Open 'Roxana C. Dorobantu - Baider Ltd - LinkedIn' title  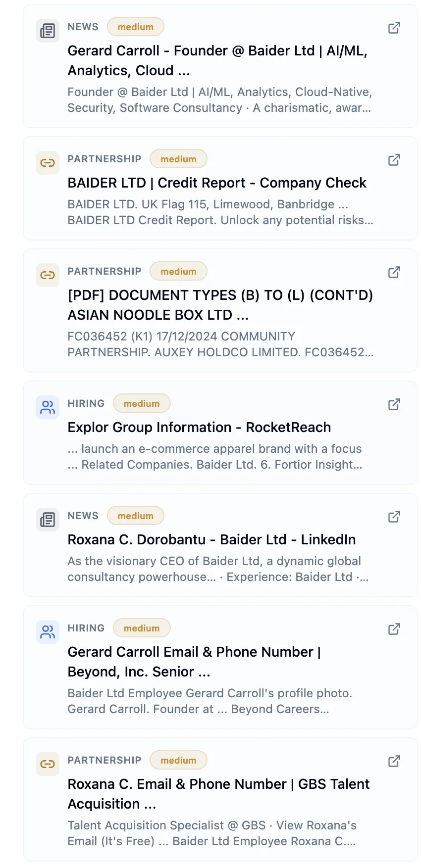click(x=211, y=540)
